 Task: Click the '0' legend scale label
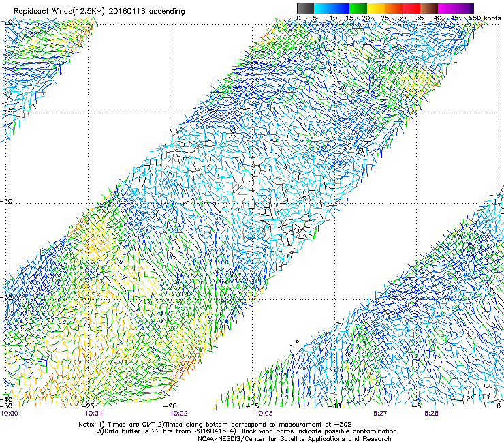[298, 18]
